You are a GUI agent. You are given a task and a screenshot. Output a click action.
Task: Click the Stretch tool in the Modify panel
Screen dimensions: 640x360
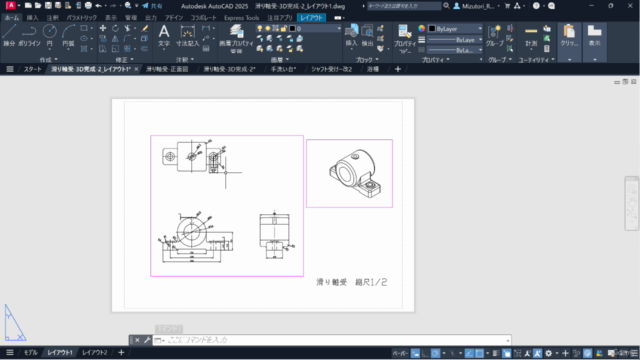pyautogui.click(x=103, y=49)
